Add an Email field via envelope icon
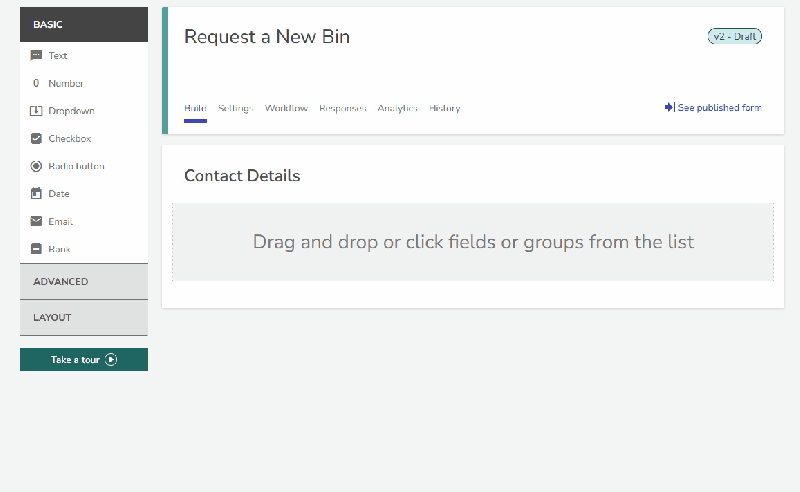 click(x=36, y=221)
